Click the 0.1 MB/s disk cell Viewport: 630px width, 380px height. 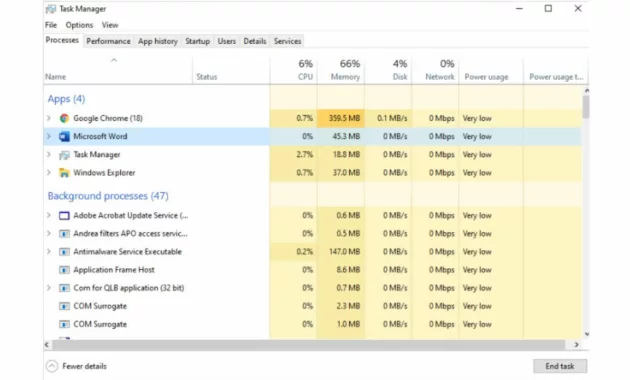coord(388,118)
